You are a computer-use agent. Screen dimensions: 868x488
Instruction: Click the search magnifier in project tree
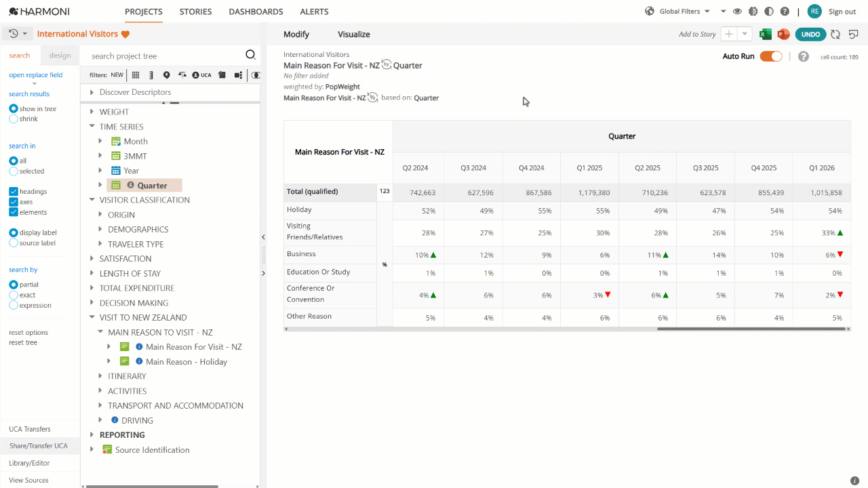250,56
